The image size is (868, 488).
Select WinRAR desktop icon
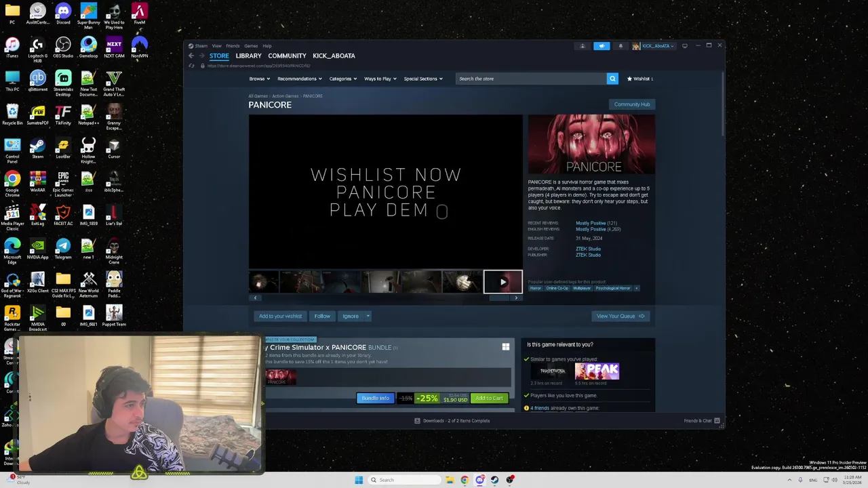[x=38, y=182]
